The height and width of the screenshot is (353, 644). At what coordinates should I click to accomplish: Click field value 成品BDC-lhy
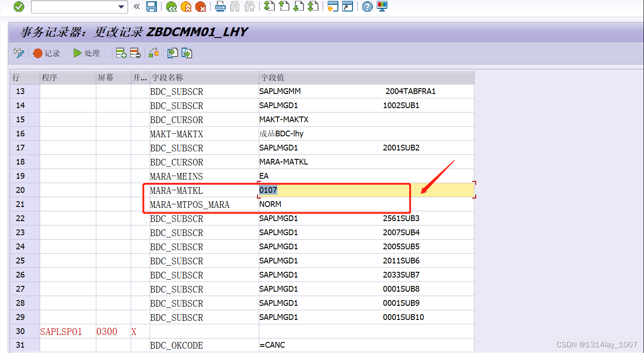pos(281,134)
